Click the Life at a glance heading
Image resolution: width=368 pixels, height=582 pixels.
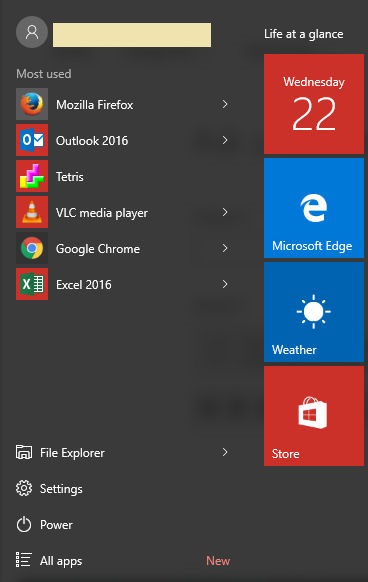tap(303, 34)
